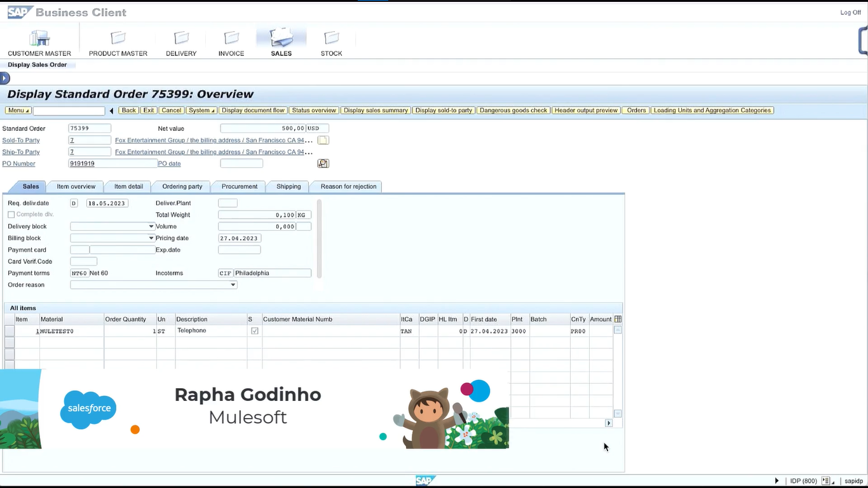Screen dimensions: 868x488
Task: Click the S checkbox in Telephone row
Action: click(x=255, y=331)
